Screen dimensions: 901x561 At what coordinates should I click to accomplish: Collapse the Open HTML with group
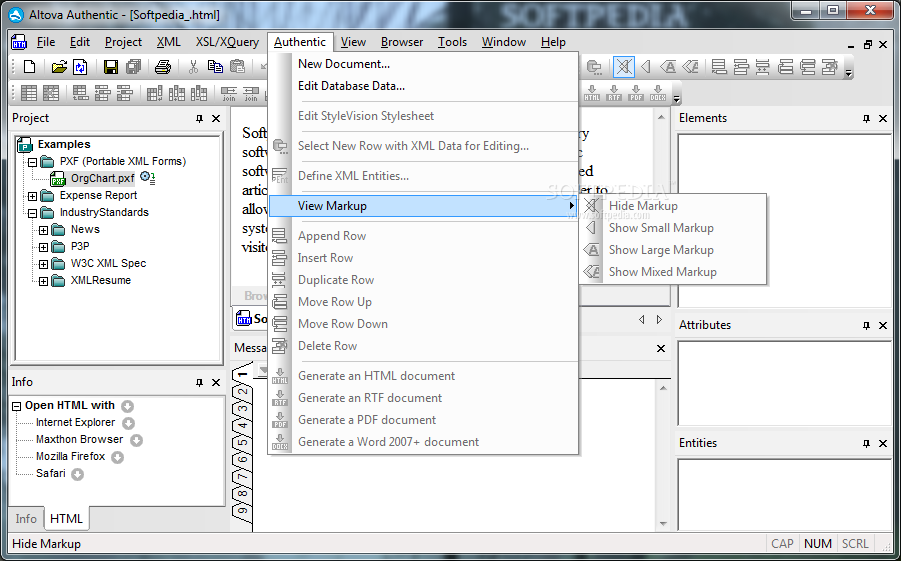pos(17,406)
